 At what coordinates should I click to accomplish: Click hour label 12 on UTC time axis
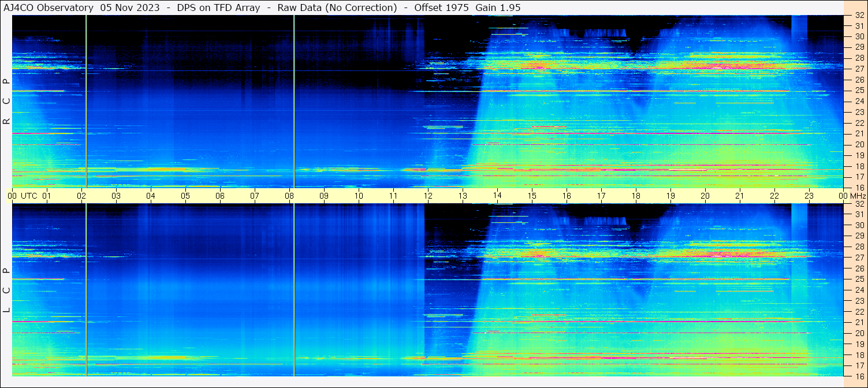click(x=428, y=196)
